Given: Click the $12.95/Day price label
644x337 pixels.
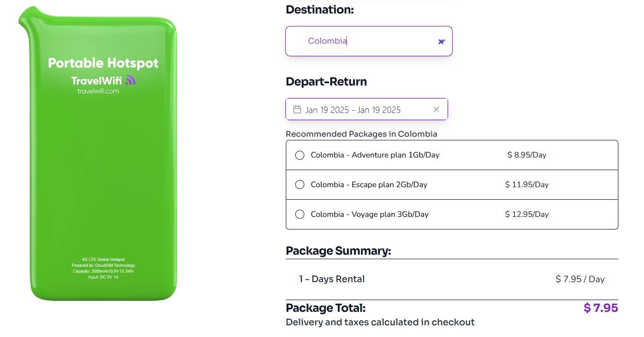Looking at the screenshot, I should click(x=526, y=214).
